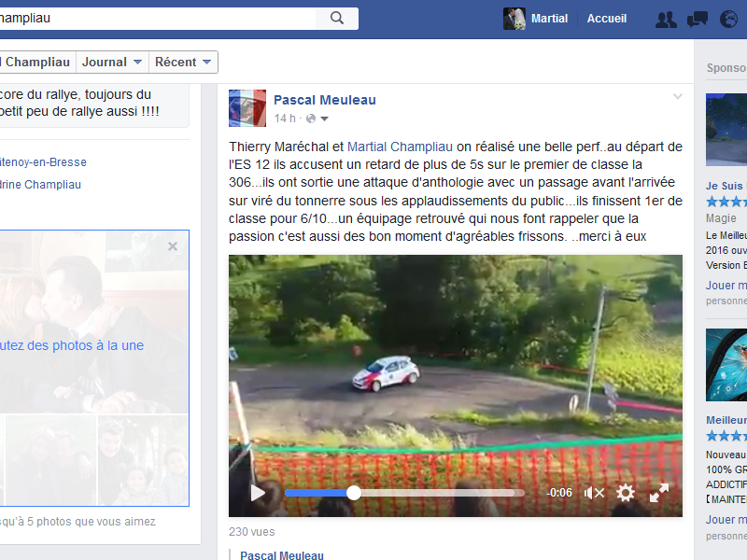Open the Journal dropdown
Screen dimensions: 747x560
pyautogui.click(x=112, y=62)
